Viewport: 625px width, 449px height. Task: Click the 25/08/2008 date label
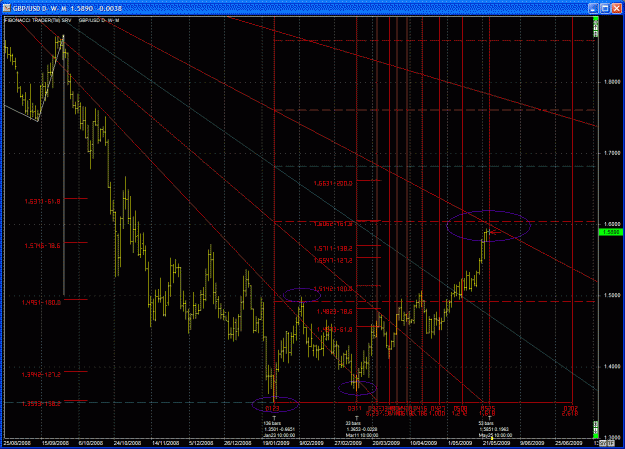click(17, 443)
